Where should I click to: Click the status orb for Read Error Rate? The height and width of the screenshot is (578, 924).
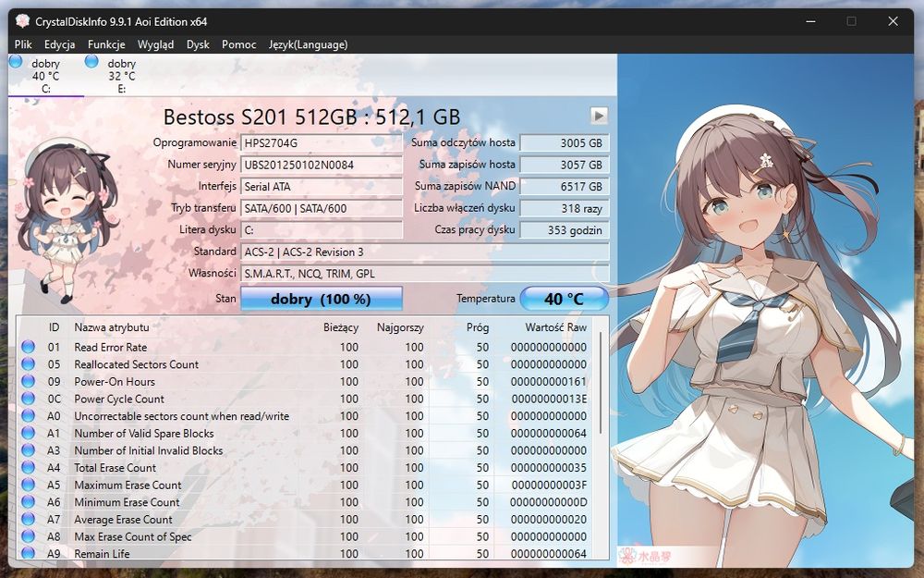coord(28,347)
